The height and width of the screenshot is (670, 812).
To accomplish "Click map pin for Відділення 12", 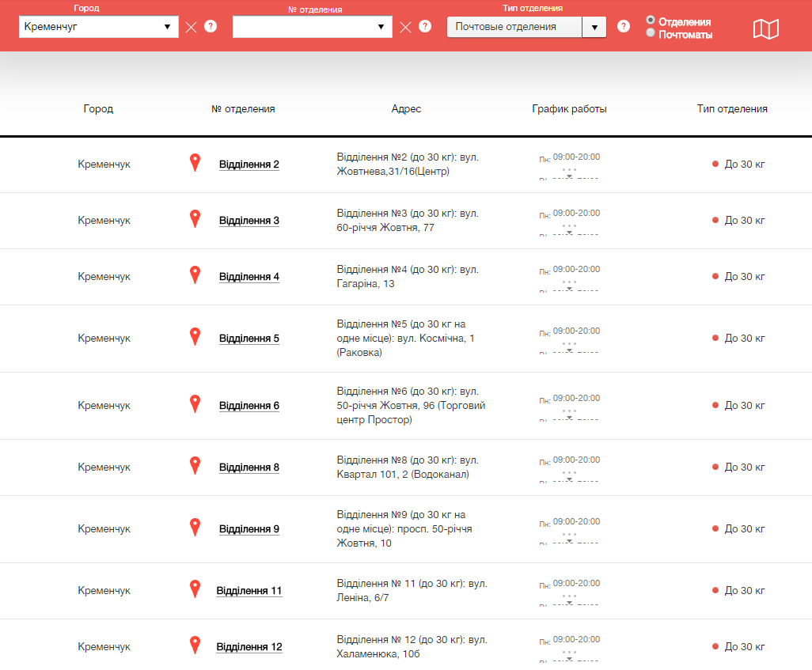I will (195, 645).
